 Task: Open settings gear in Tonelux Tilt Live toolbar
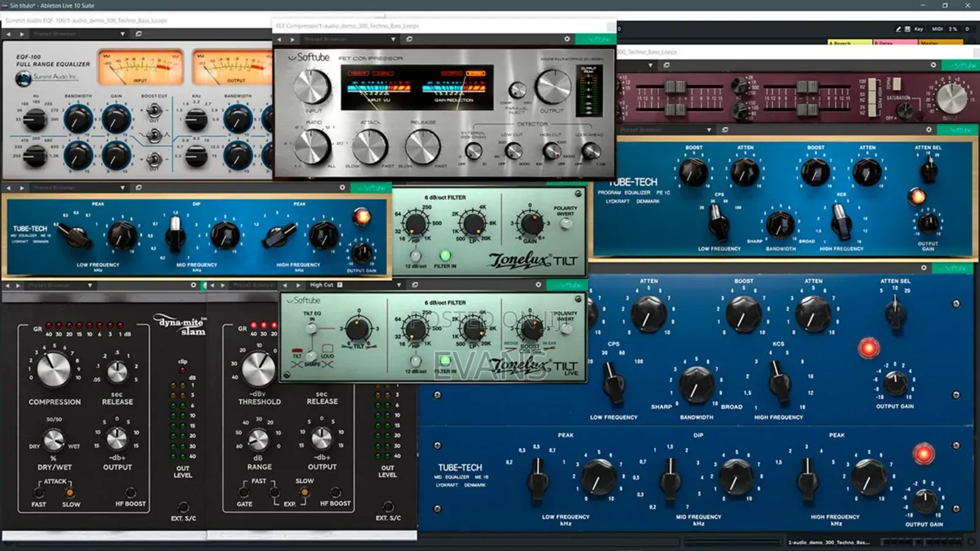point(538,285)
